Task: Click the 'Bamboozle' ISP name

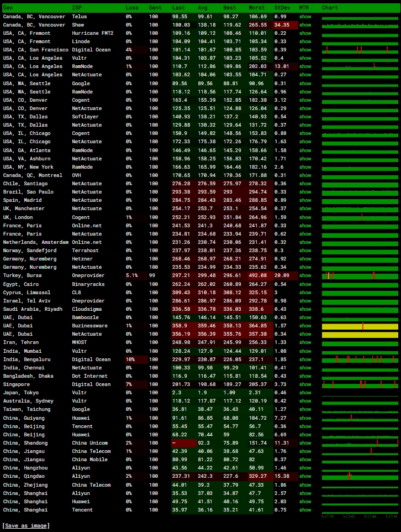Action: tap(85, 317)
